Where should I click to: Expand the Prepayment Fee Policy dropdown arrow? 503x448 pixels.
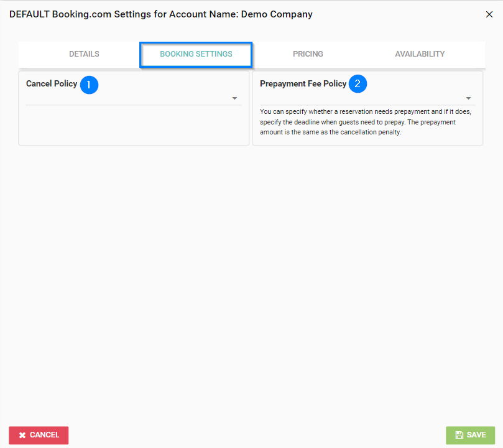(x=468, y=98)
